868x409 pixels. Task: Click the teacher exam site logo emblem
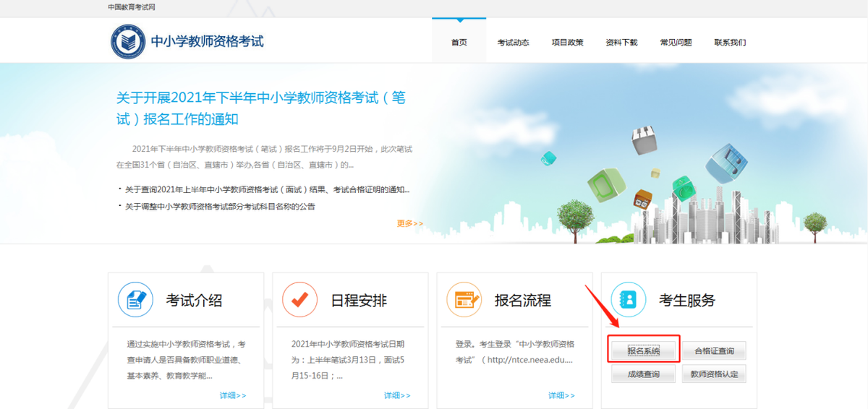(x=128, y=42)
